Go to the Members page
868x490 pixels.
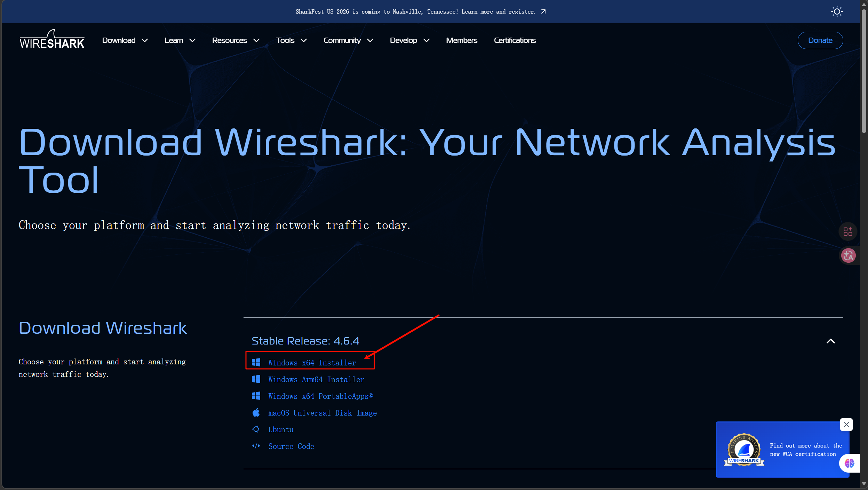[x=462, y=40]
